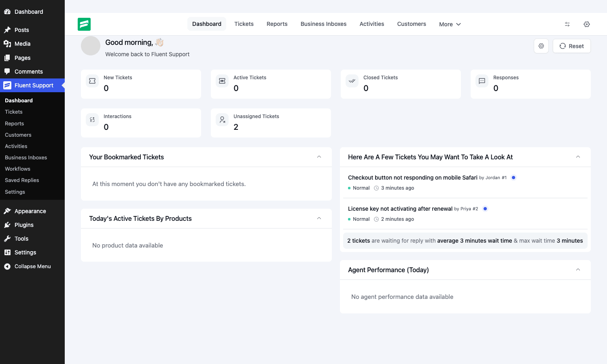
Task: Click the Interactions icon
Action: point(92,120)
